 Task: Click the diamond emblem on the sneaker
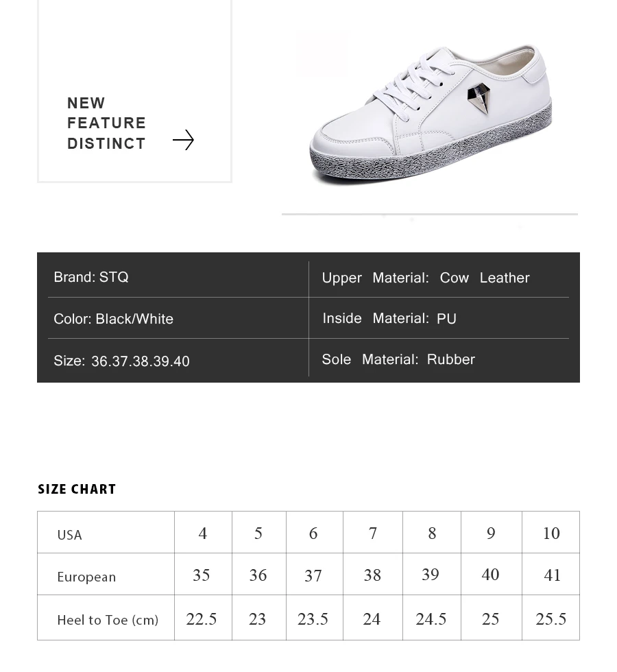(479, 99)
